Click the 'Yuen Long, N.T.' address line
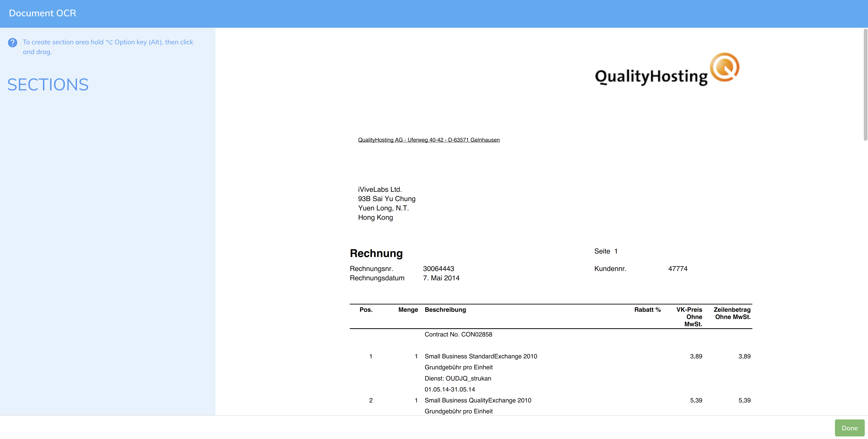This screenshot has height=439, width=868. click(x=383, y=208)
